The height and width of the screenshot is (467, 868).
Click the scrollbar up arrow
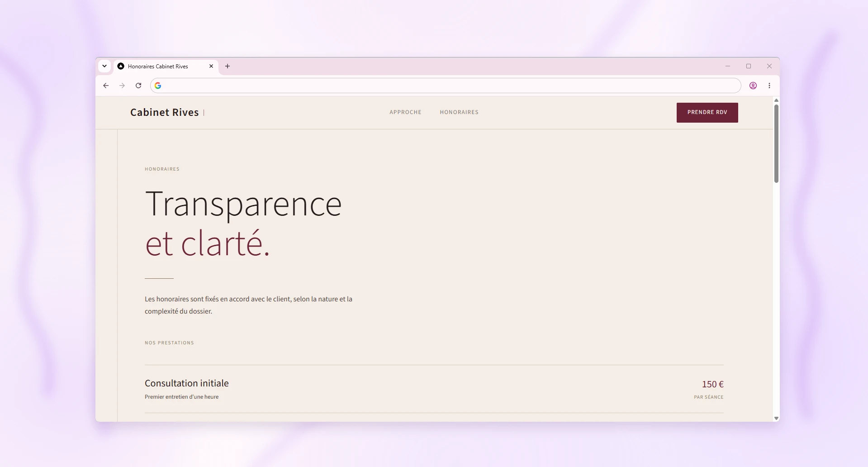(776, 100)
